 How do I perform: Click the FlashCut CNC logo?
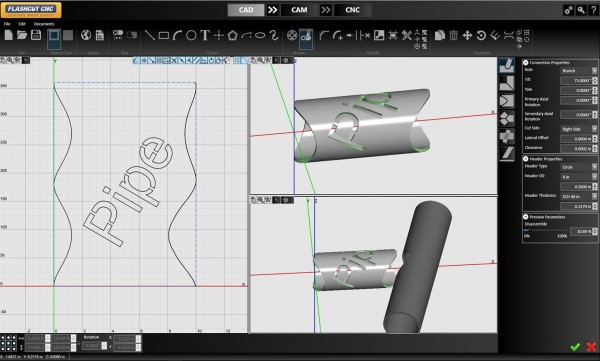pos(31,10)
